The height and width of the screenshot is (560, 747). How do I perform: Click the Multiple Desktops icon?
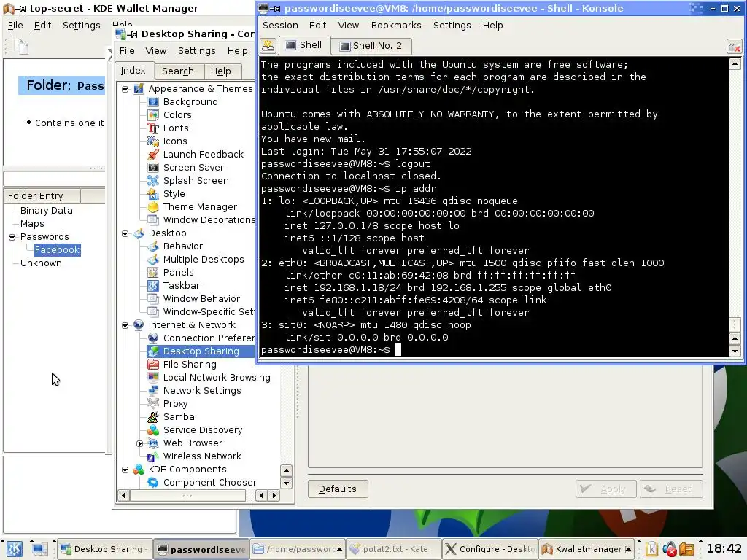(153, 260)
